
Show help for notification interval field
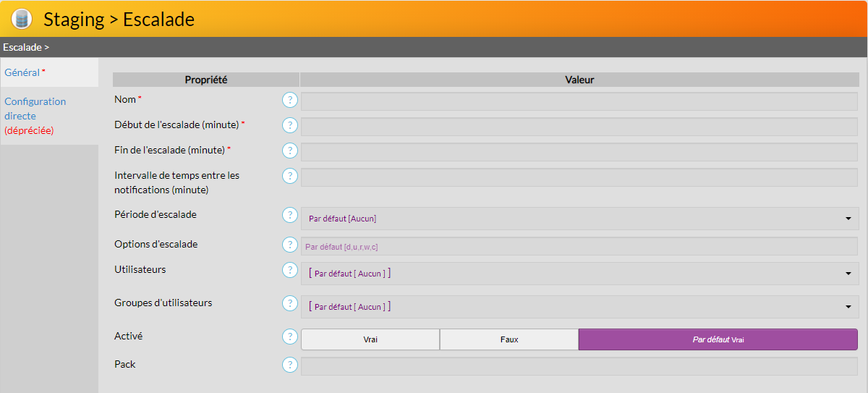[x=290, y=177]
